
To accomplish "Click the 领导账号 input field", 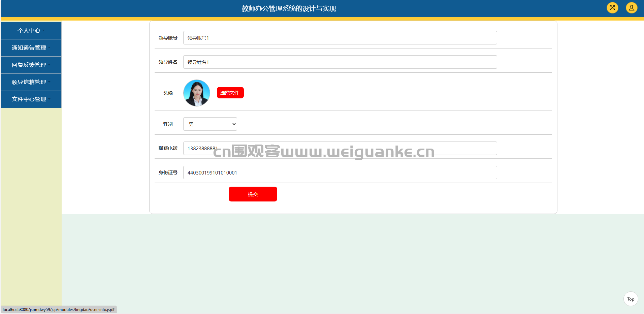I will [x=340, y=38].
